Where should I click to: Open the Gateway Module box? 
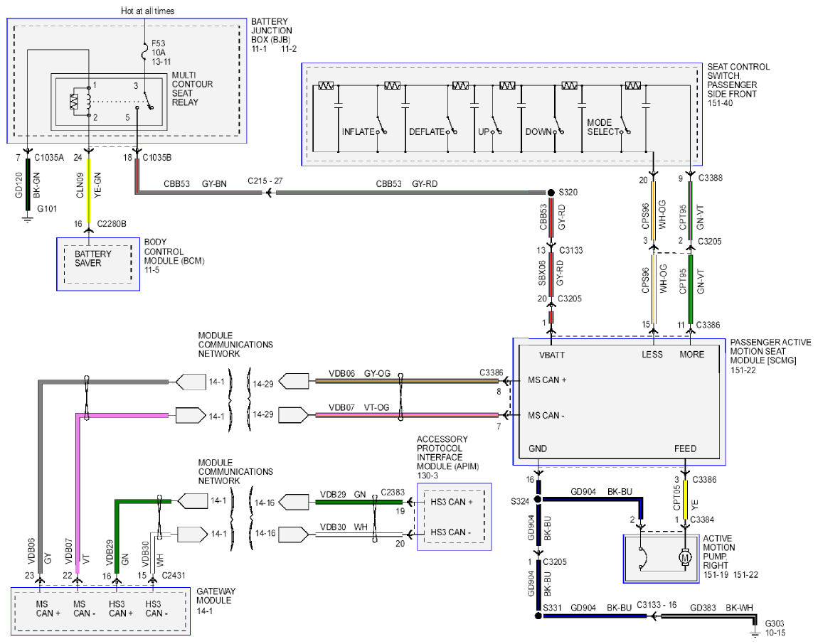click(x=101, y=611)
